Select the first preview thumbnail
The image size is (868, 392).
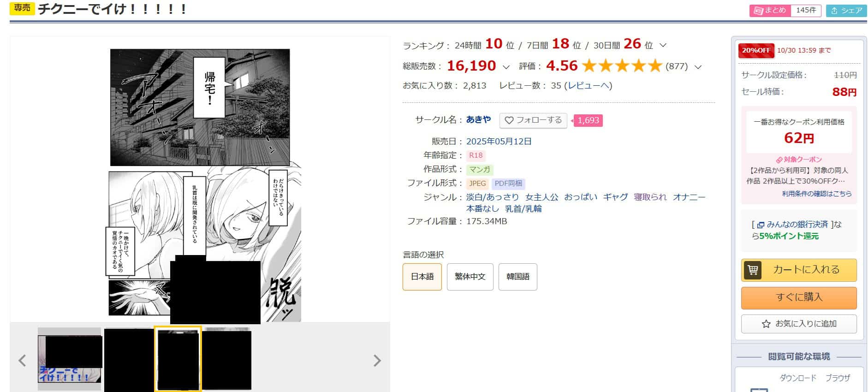[x=69, y=359]
